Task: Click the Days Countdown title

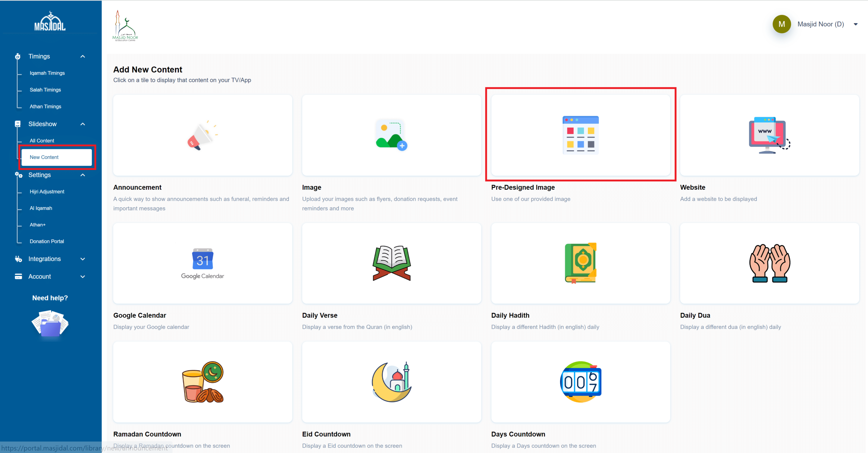Action: [x=518, y=434]
